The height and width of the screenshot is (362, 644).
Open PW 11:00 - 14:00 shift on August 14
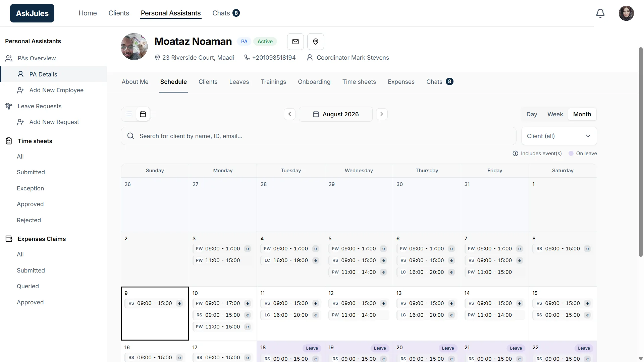click(494, 315)
